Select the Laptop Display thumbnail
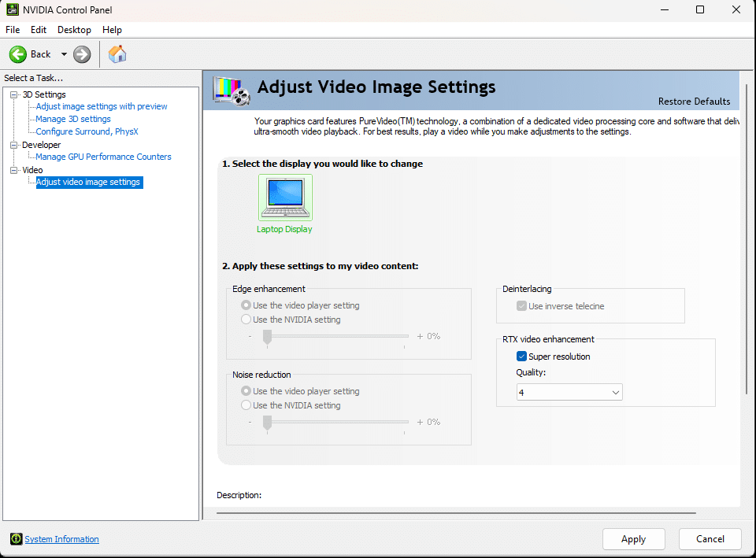The image size is (756, 558). 285,198
